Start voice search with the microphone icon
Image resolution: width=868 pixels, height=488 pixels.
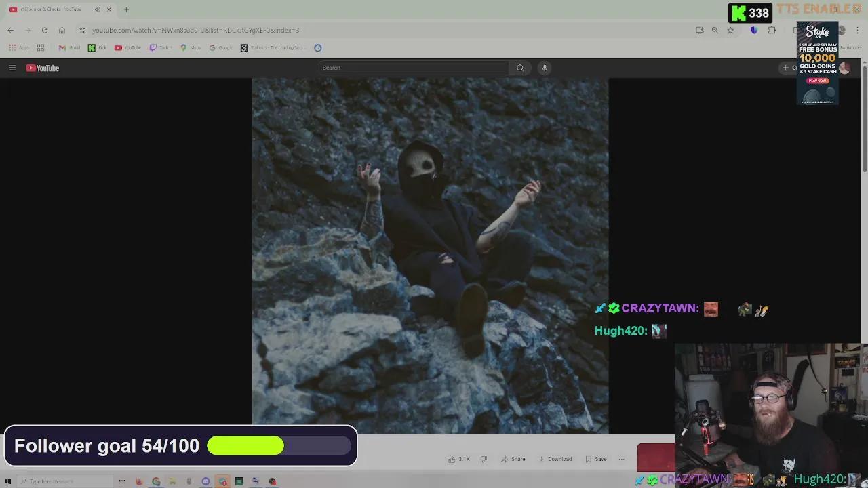(544, 68)
